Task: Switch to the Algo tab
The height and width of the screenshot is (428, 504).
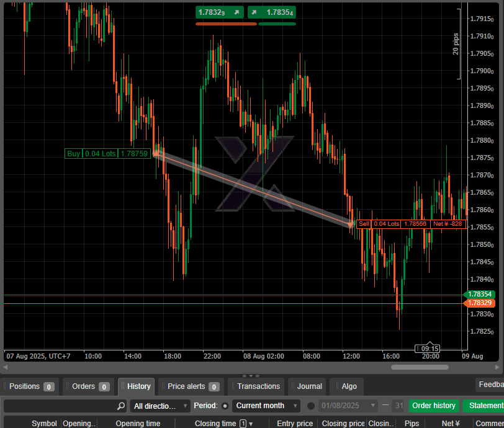Action: (x=346, y=386)
